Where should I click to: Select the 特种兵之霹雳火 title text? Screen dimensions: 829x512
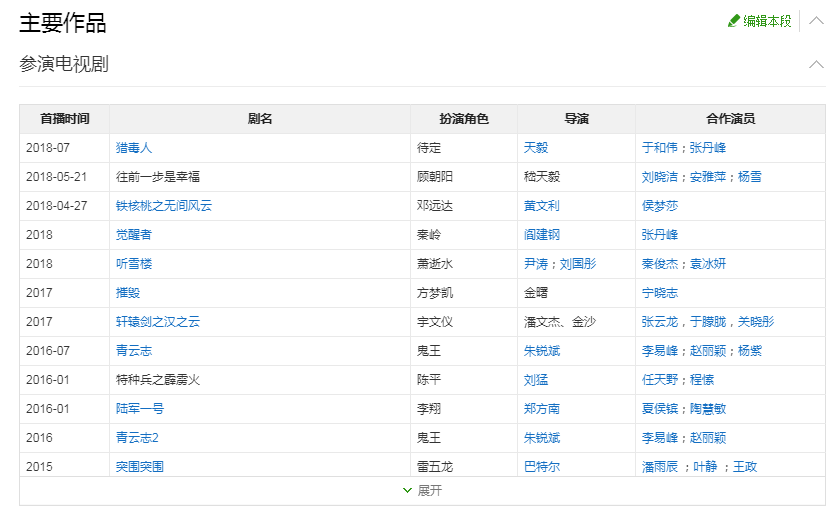pyautogui.click(x=158, y=380)
